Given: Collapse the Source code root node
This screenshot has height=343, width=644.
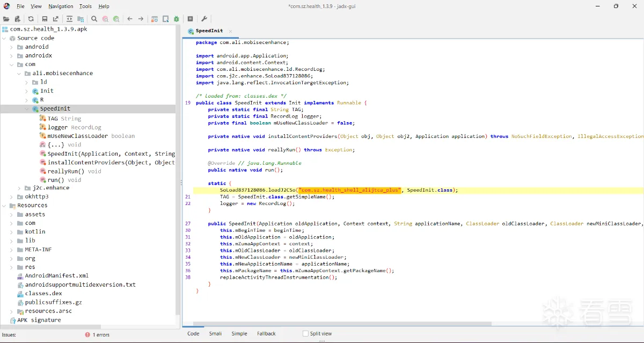Looking at the screenshot, I should [x=4, y=38].
